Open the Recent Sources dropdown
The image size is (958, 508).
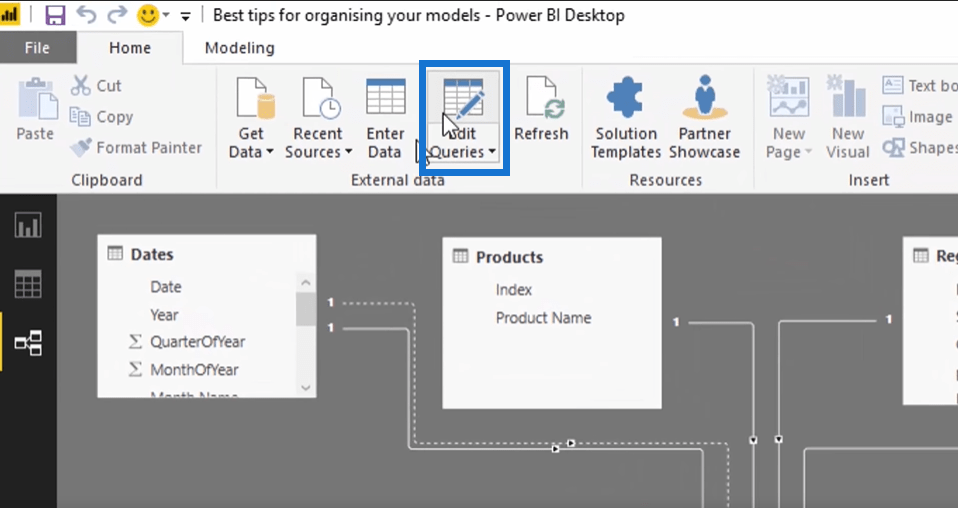pos(318,118)
